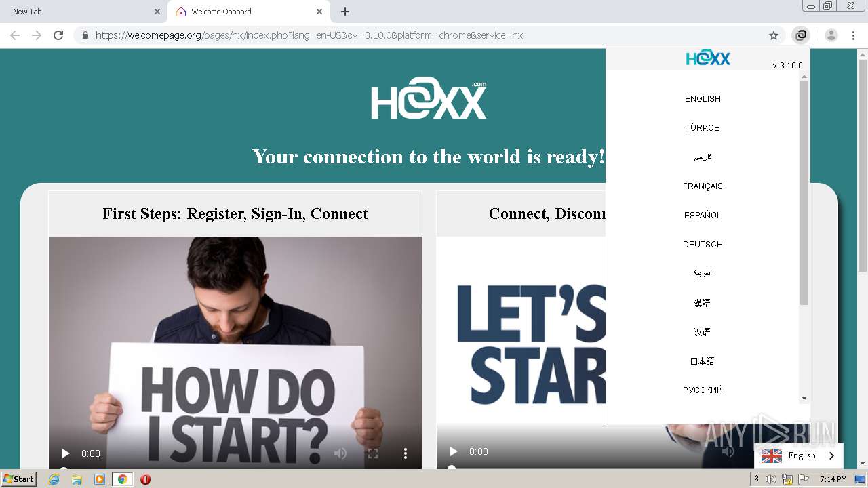Open the Hoxx extension icon in toolbar
The width and height of the screenshot is (868, 488).
pyautogui.click(x=801, y=35)
